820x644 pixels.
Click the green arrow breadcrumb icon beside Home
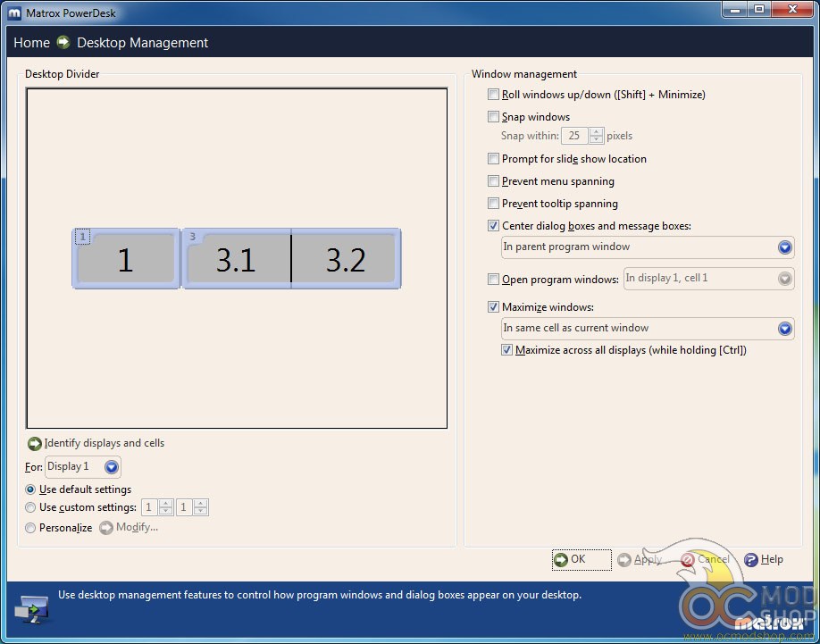(63, 42)
